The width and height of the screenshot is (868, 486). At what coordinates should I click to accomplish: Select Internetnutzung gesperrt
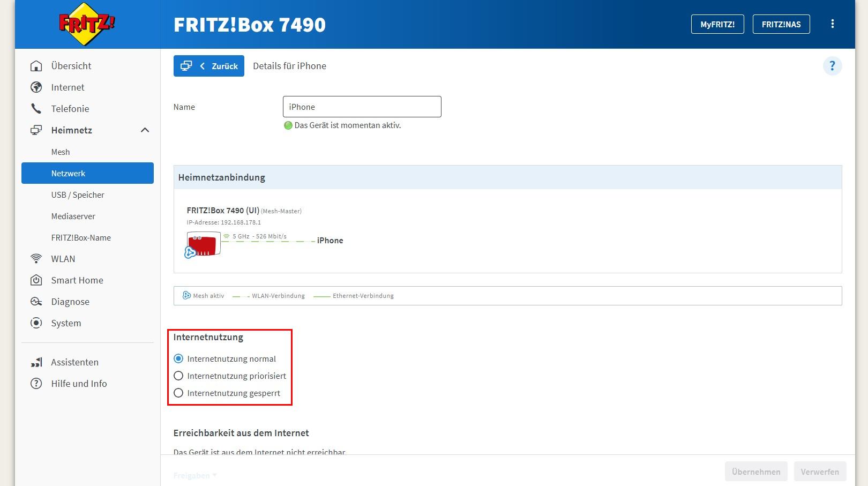178,393
